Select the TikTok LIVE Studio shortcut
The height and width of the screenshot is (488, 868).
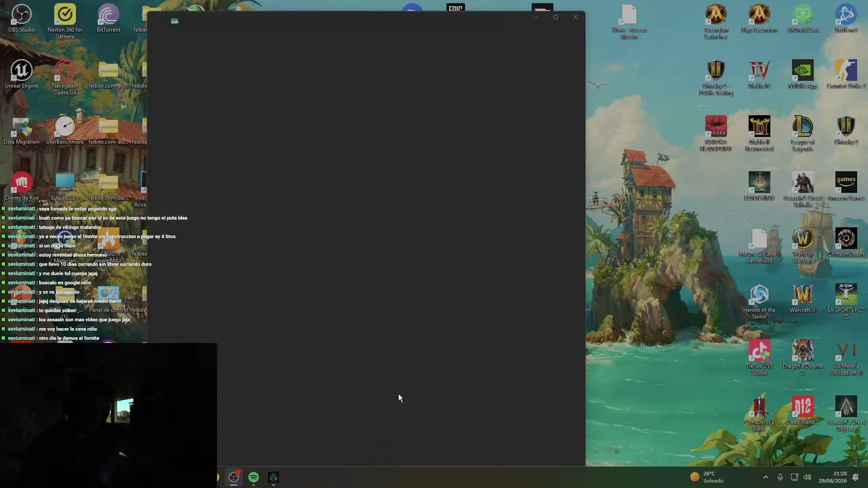(759, 358)
